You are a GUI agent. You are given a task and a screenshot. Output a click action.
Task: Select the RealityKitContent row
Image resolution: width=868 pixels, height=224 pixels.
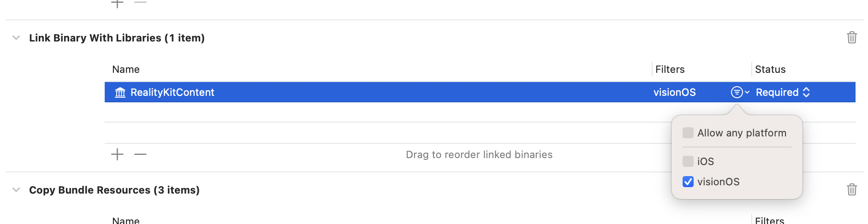click(369, 92)
